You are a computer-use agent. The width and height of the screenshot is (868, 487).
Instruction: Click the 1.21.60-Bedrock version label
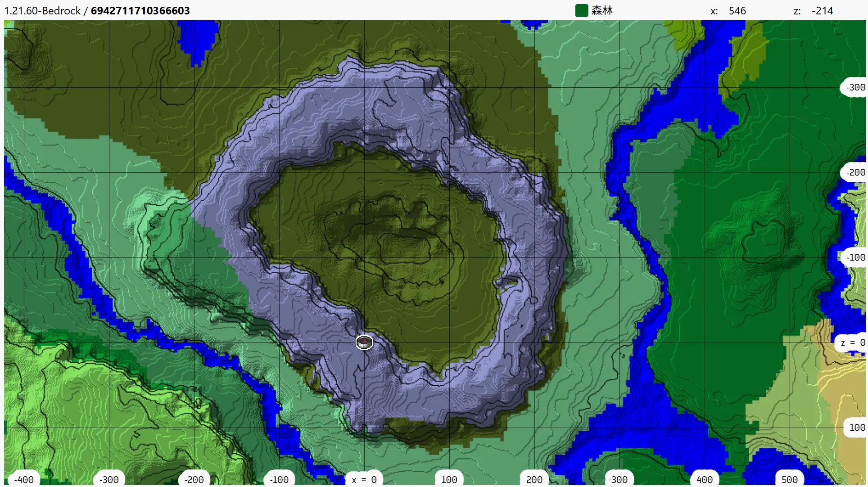tap(42, 11)
